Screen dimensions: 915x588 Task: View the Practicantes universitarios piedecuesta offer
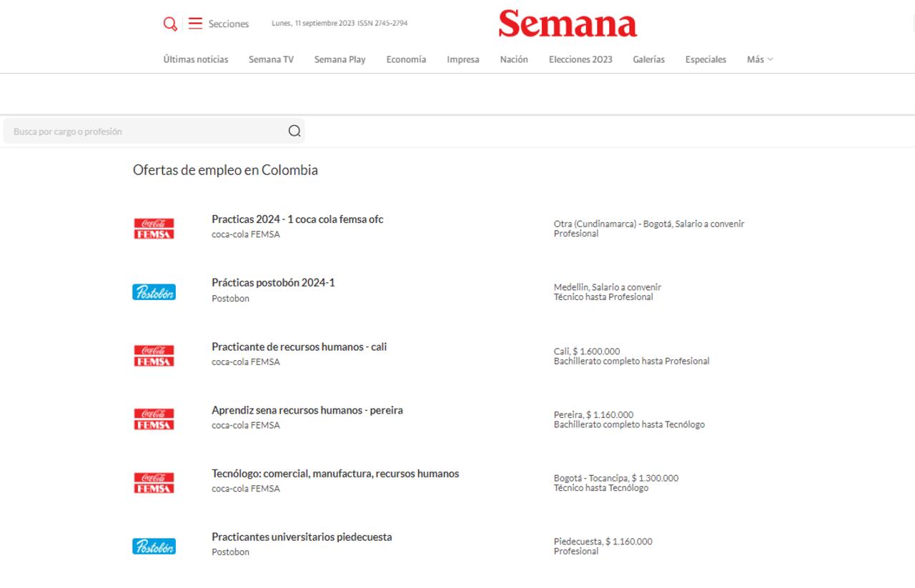302,537
